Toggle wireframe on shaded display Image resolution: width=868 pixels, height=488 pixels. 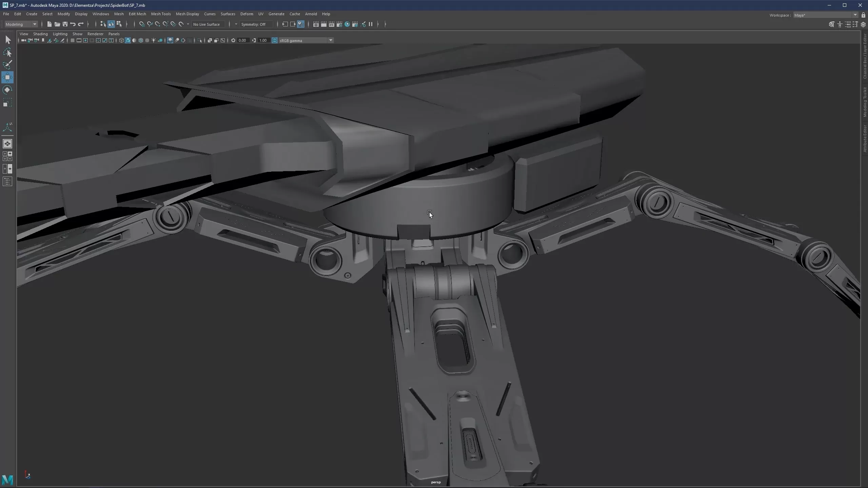pos(141,40)
